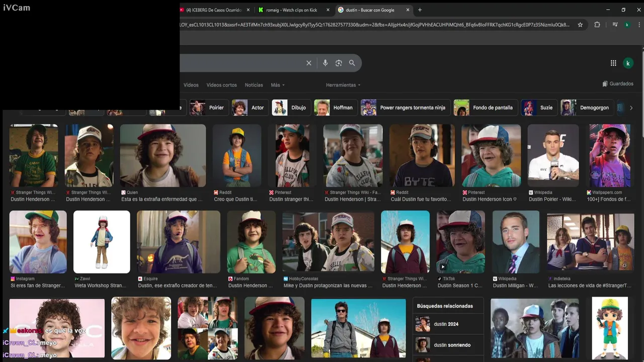
Task: Click the Búsquedas relacionadas heading
Action: (445, 306)
